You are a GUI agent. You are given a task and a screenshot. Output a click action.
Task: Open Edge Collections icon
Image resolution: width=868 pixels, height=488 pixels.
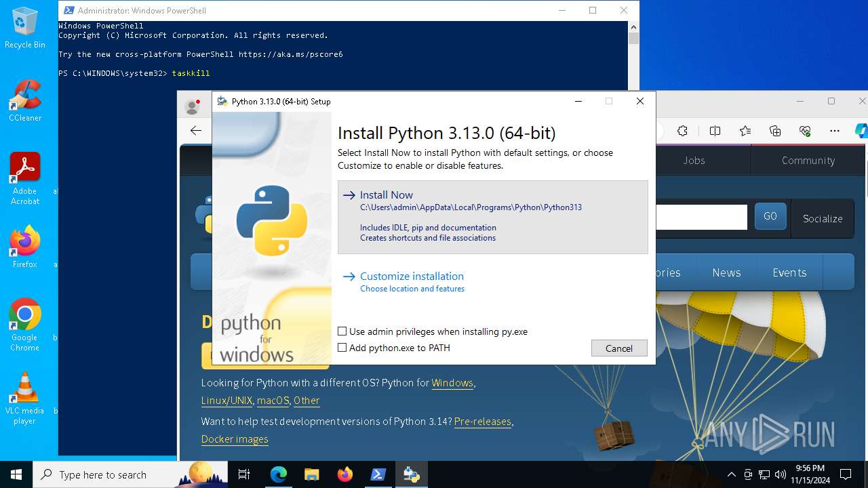(x=775, y=131)
